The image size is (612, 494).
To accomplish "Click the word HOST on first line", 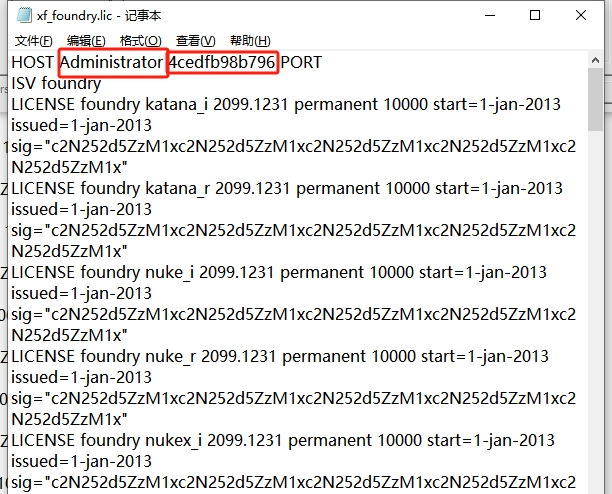I will [32, 62].
